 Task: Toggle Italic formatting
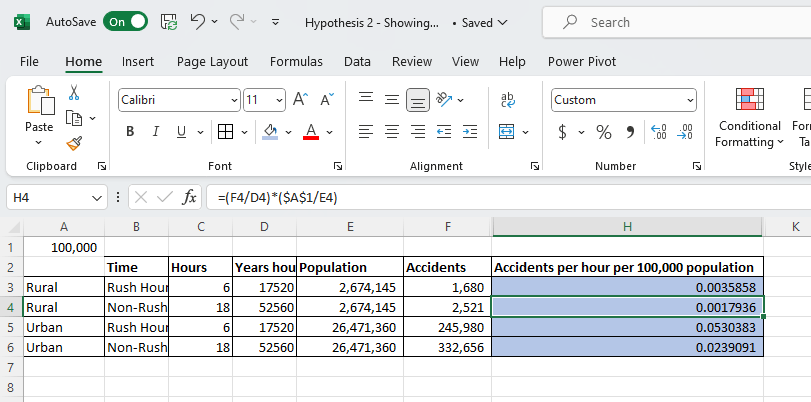[x=156, y=132]
